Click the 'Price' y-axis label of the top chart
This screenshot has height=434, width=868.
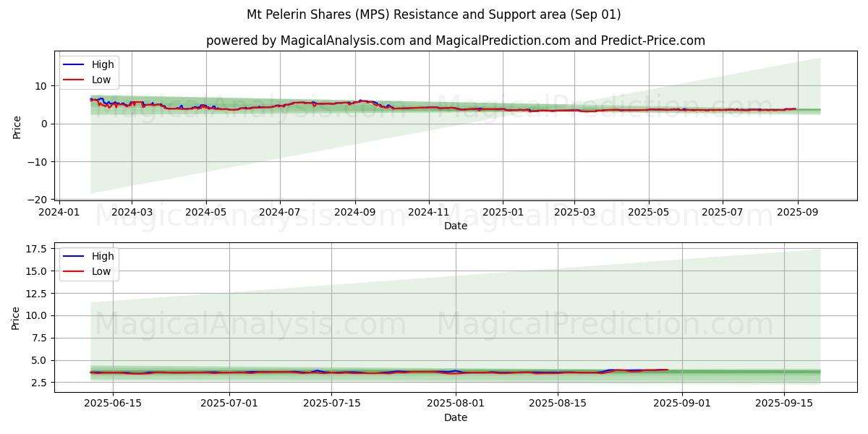pyautogui.click(x=17, y=126)
